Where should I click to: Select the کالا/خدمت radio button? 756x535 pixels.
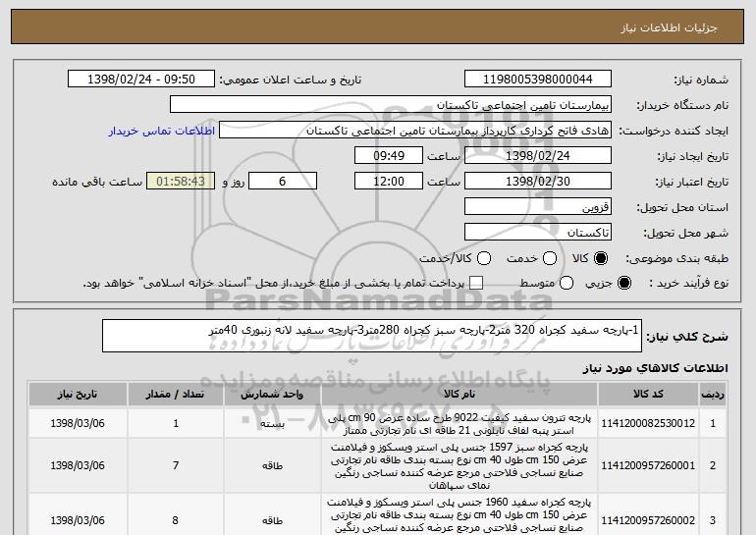tap(484, 258)
